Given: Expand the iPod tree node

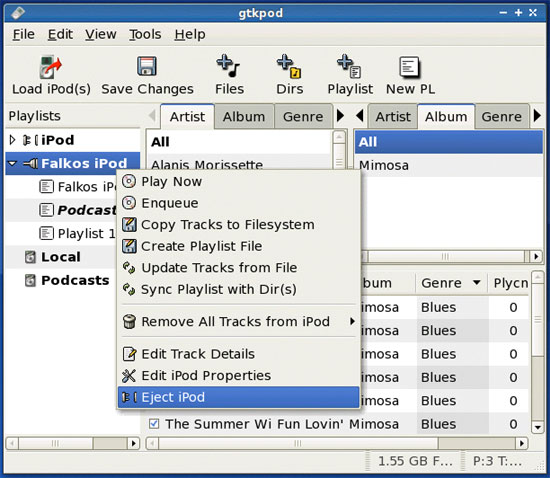Looking at the screenshot, I should 12,140.
